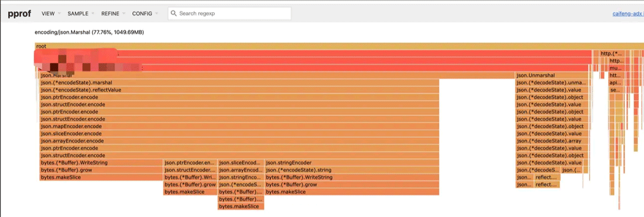This screenshot has width=644, height=217.
Task: Click json.(*encodeState).reflectValue frame
Action: click(239, 90)
